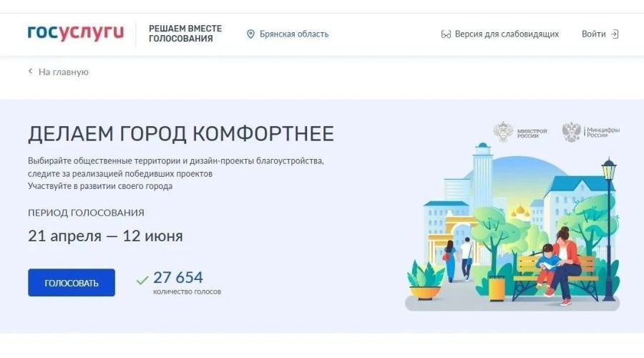Screen dimensions: 644x358
Task: Open the Брянская область region selector
Action: pos(293,34)
